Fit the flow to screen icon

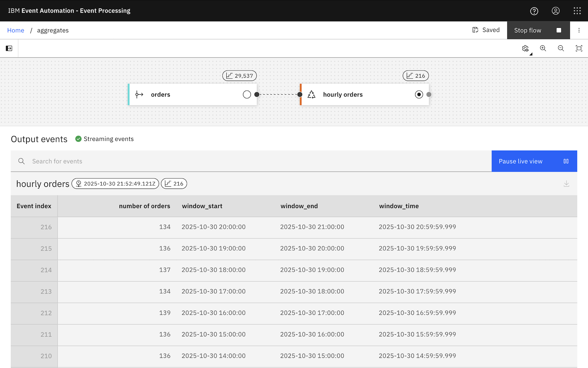pos(579,48)
